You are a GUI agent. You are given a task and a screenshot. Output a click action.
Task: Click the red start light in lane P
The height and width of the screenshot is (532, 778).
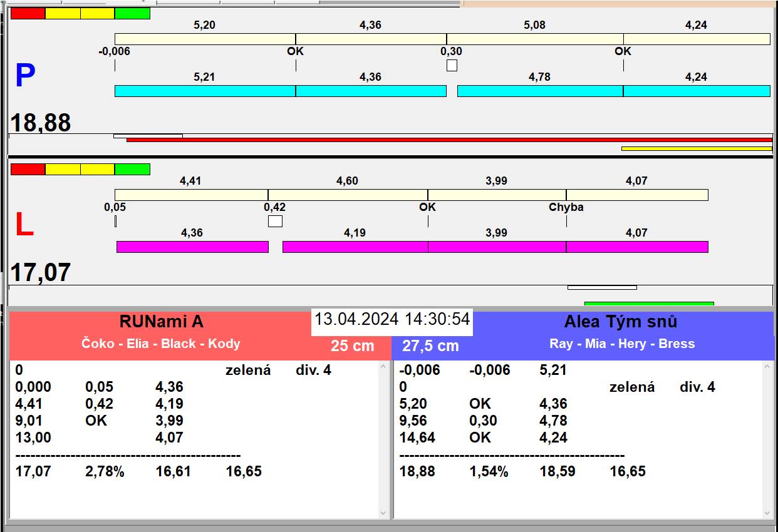pyautogui.click(x=28, y=13)
